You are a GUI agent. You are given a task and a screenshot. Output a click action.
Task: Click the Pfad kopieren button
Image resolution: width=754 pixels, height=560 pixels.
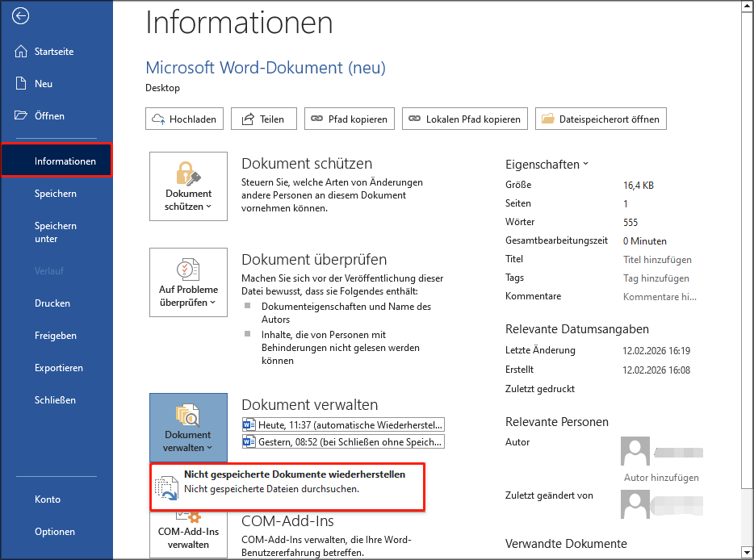(350, 119)
